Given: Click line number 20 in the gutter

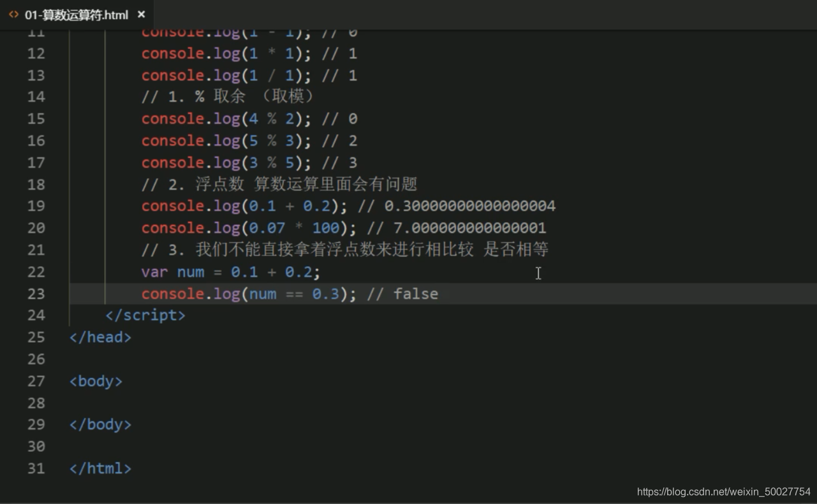Looking at the screenshot, I should (36, 228).
